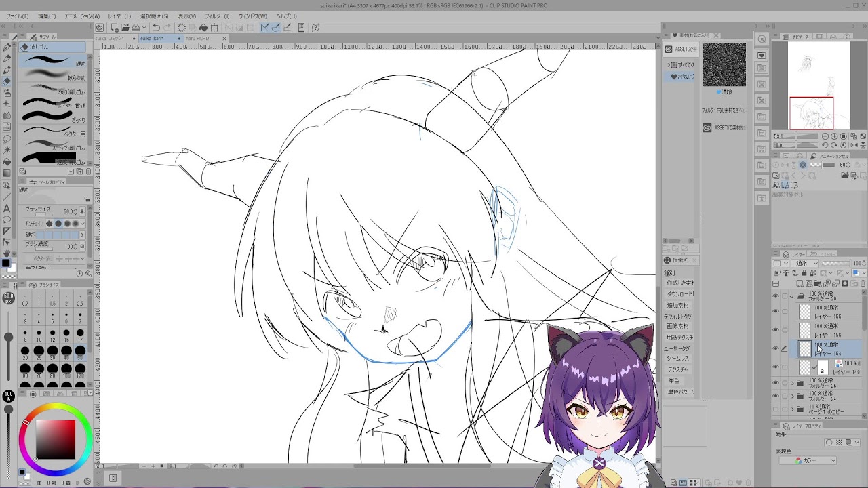Click the Undo arrow in the command bar
Image resolution: width=868 pixels, height=488 pixels.
156,28
